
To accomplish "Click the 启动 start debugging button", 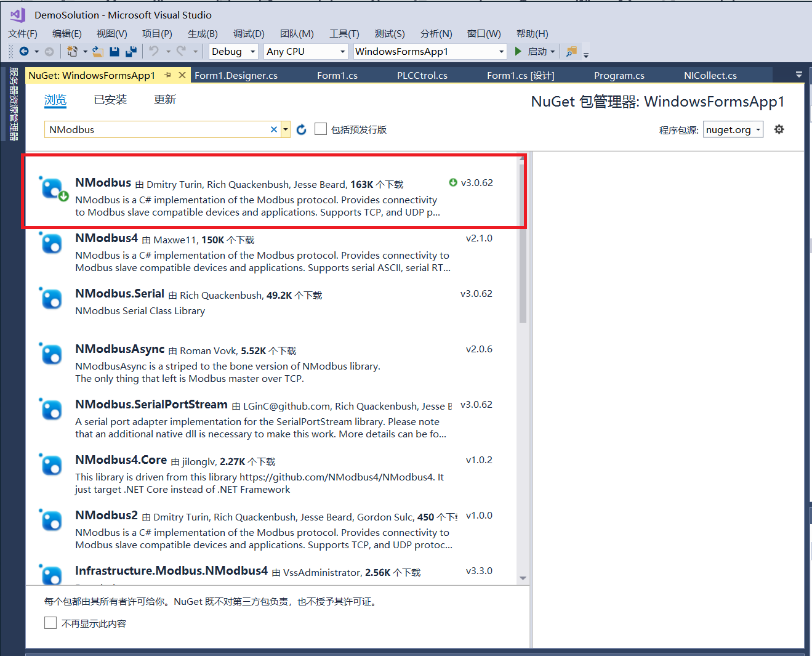I will (531, 52).
